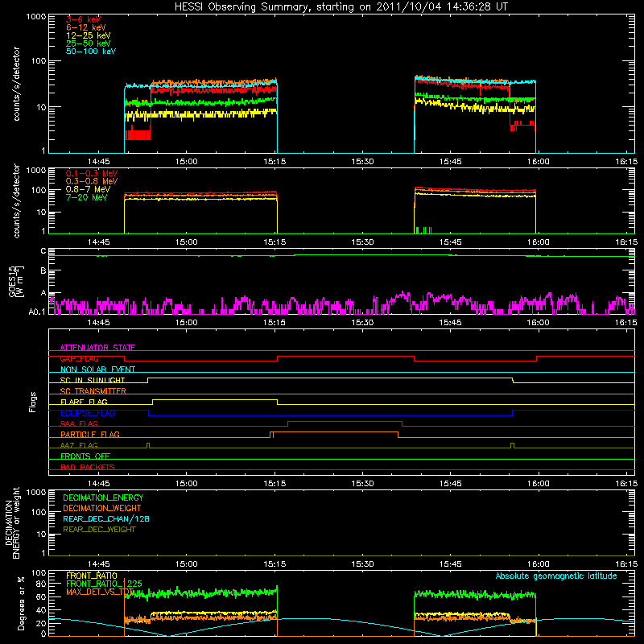Click the HESSI Observing Summary title

pos(341,7)
